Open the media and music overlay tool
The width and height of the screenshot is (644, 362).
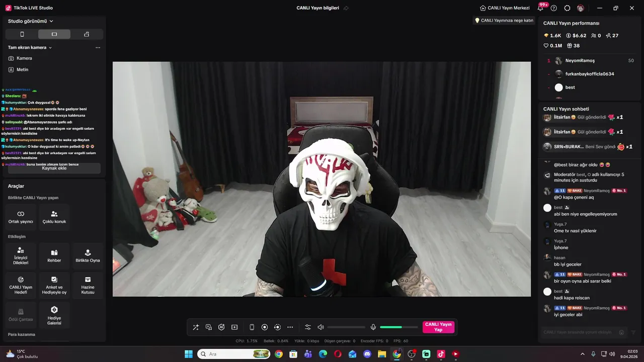coord(209,327)
